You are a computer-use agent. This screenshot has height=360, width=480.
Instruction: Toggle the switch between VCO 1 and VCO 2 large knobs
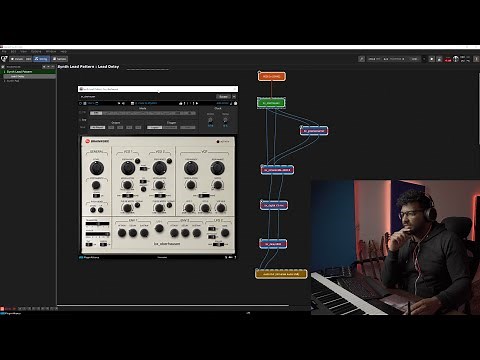pos(144,169)
